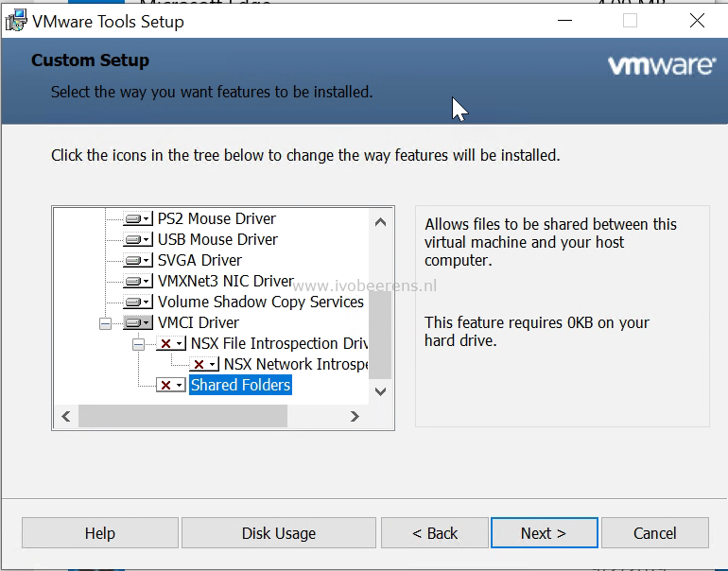Select USB Mouse Driver label
The height and width of the screenshot is (571, 728).
pos(217,239)
